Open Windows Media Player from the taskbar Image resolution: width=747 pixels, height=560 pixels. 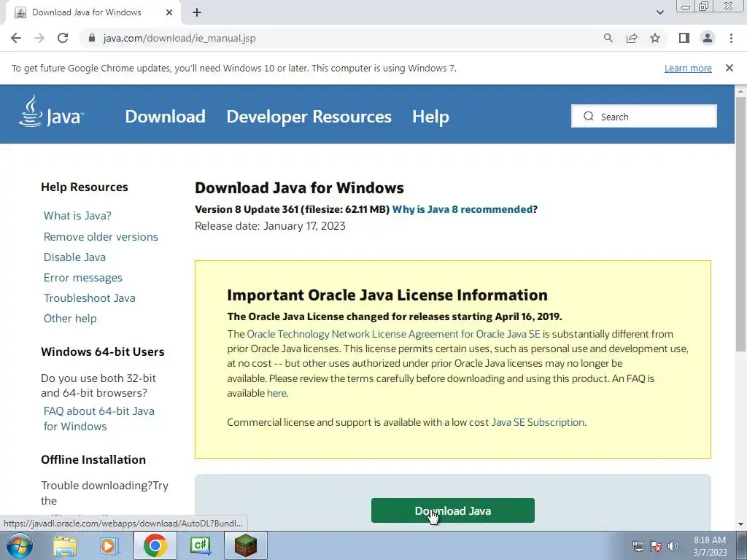109,545
